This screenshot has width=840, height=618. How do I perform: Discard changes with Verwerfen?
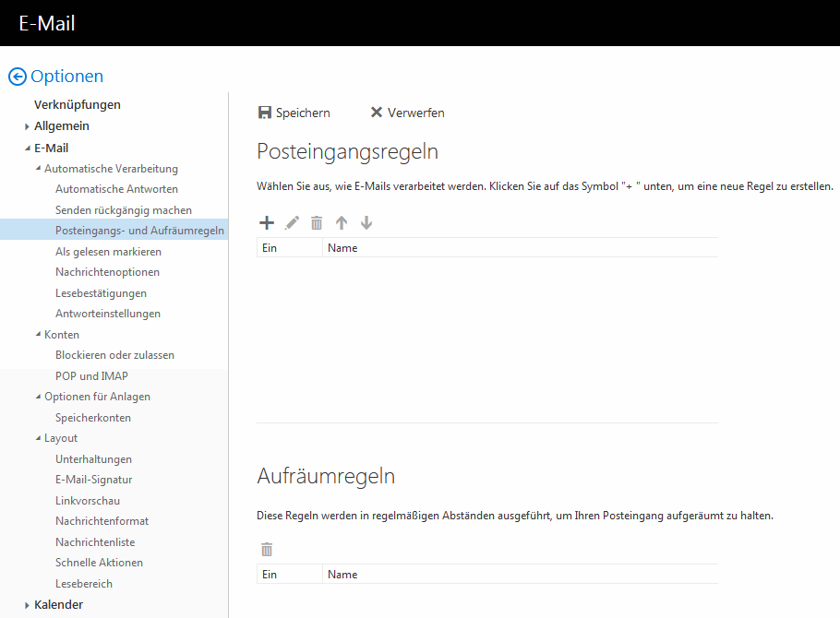pos(407,113)
